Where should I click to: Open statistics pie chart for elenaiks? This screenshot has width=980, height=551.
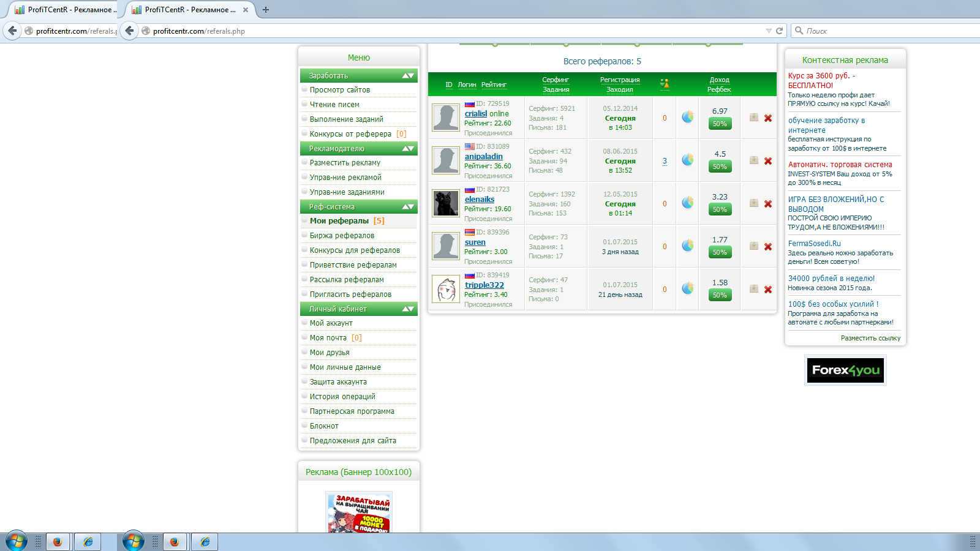tap(688, 203)
